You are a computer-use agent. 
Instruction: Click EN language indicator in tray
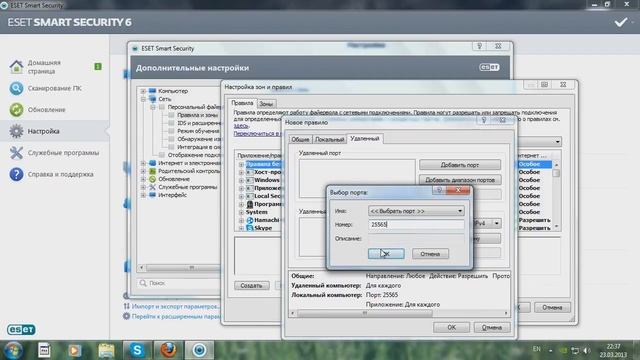click(536, 349)
